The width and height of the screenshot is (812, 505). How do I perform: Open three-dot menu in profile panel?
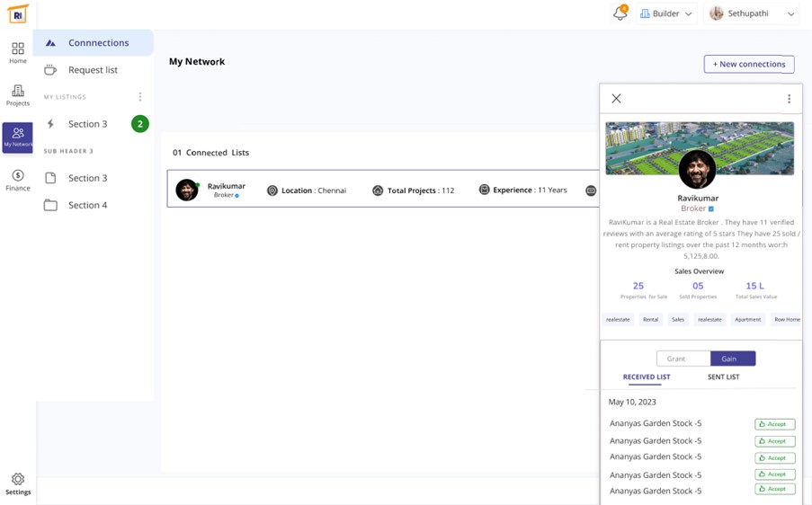point(789,99)
